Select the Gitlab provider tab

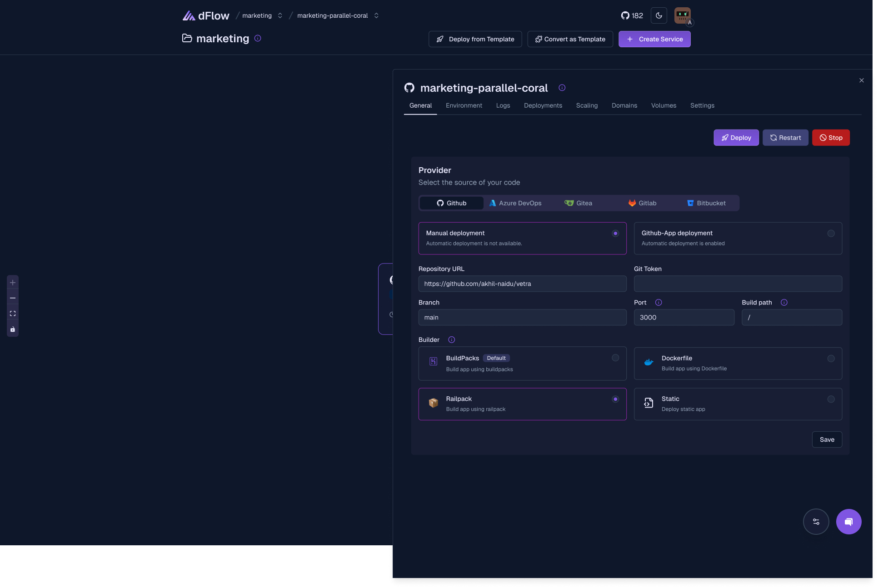pos(642,203)
